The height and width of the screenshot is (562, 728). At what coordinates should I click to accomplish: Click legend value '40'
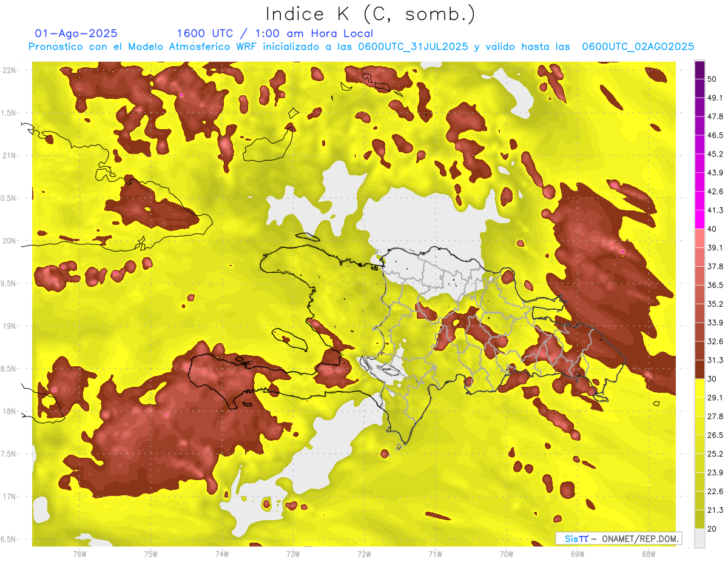(712, 229)
